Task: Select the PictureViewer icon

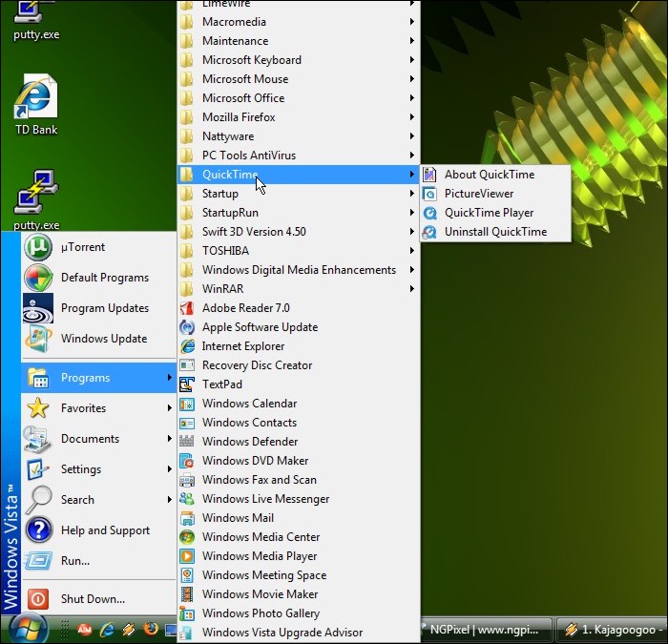Action: click(x=430, y=194)
